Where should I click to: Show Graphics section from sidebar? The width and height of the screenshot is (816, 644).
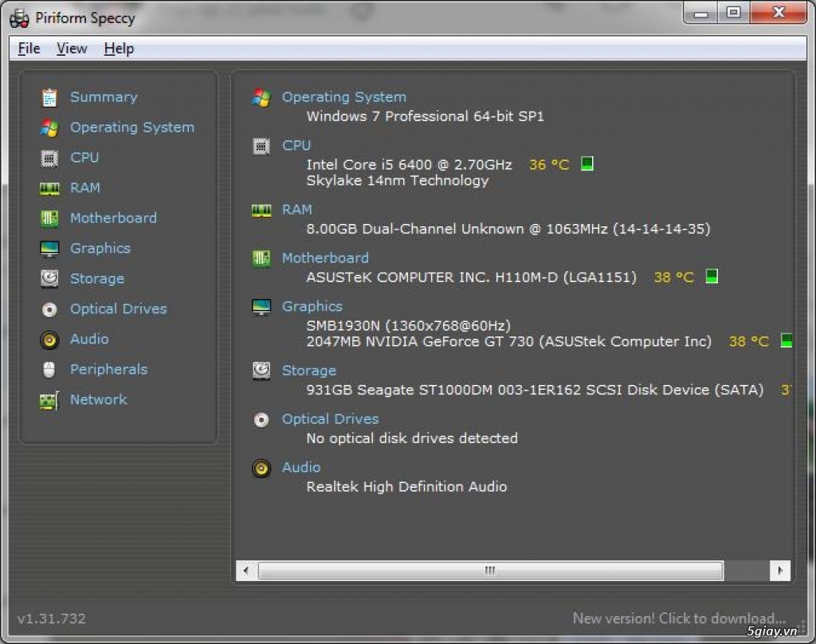[x=100, y=249]
